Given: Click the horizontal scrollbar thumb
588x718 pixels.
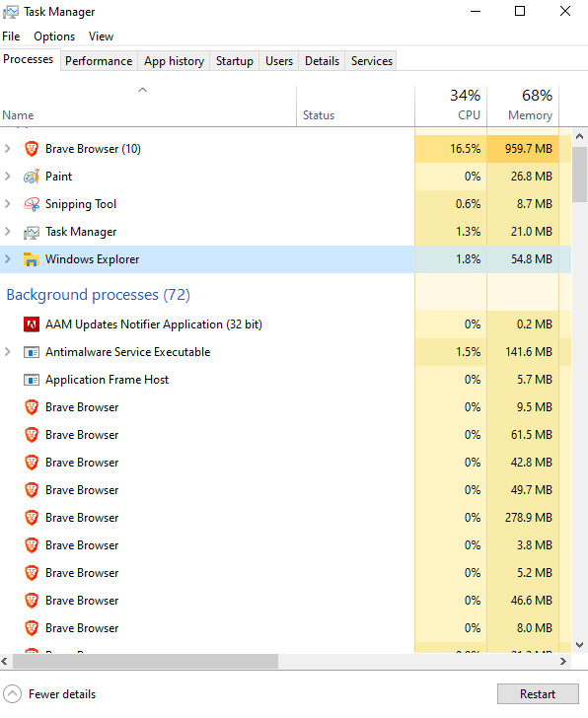Looking at the screenshot, I should click(145, 661).
